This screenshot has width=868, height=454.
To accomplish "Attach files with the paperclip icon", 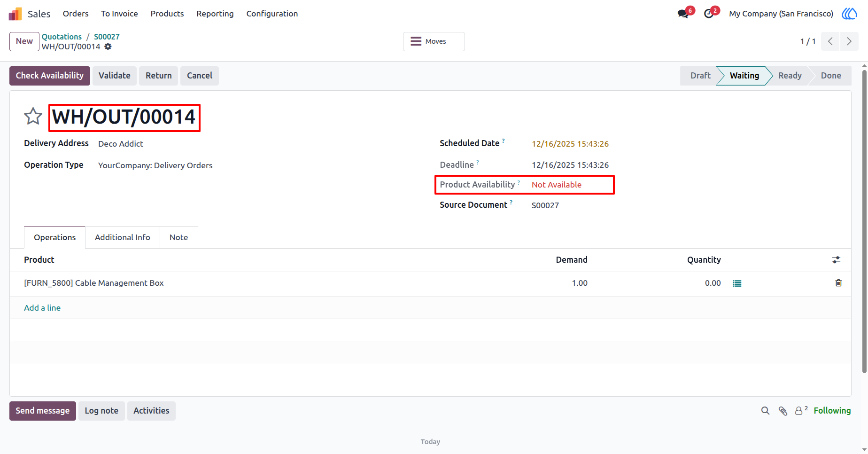I will pyautogui.click(x=783, y=411).
